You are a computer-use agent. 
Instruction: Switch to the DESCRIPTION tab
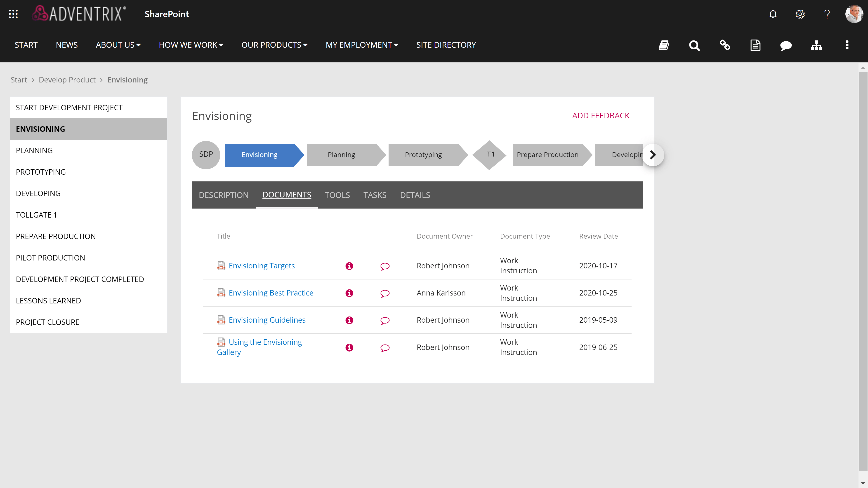[224, 195]
